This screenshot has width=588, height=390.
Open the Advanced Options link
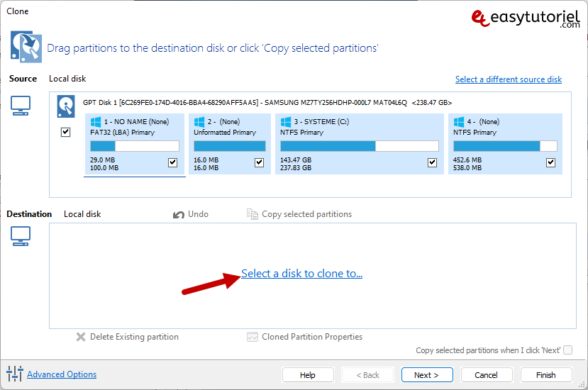tap(62, 374)
